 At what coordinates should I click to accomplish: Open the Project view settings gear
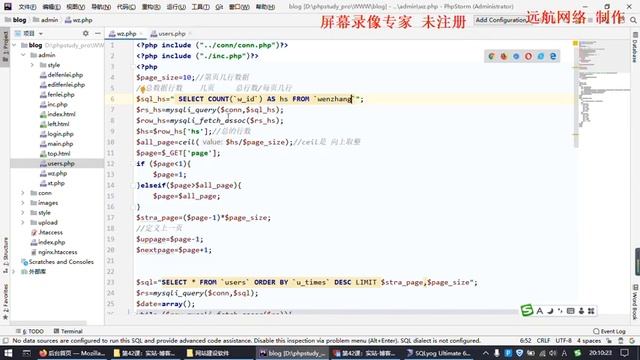[x=85, y=33]
